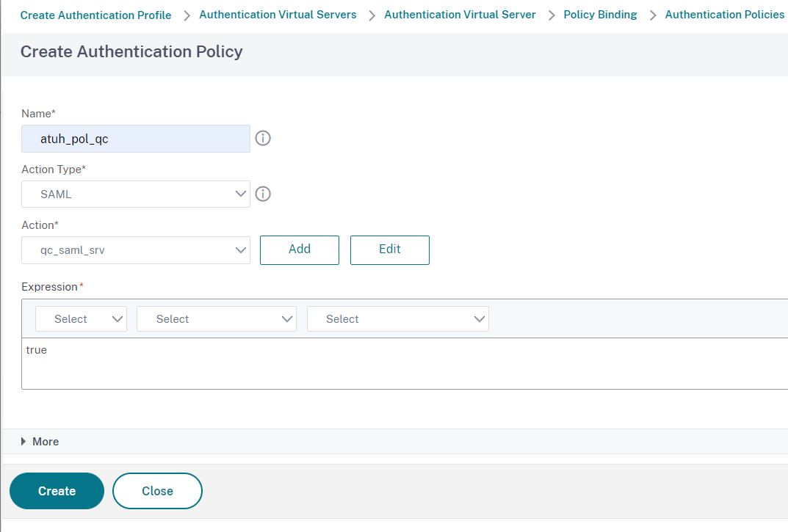Click Create to save the authentication policy

(57, 490)
